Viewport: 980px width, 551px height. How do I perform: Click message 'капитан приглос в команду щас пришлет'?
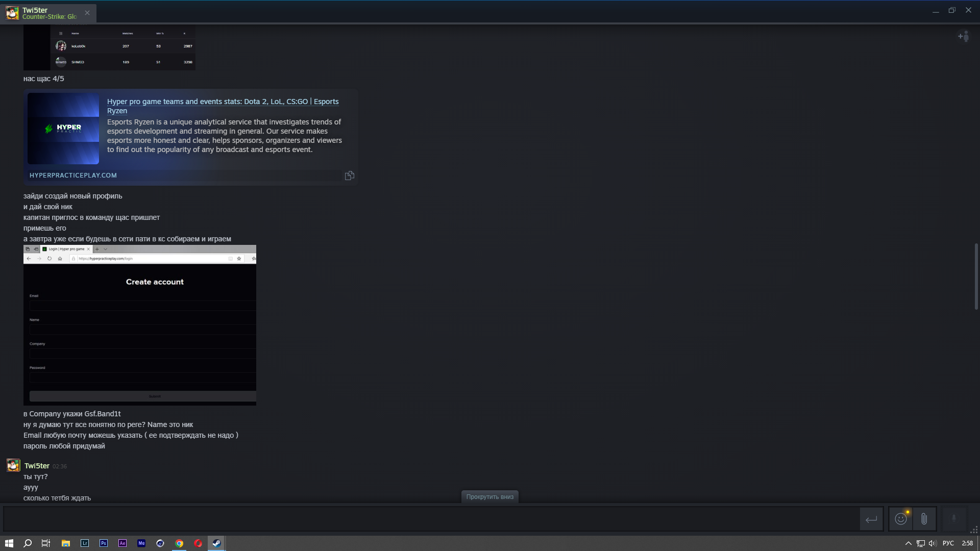pyautogui.click(x=91, y=217)
